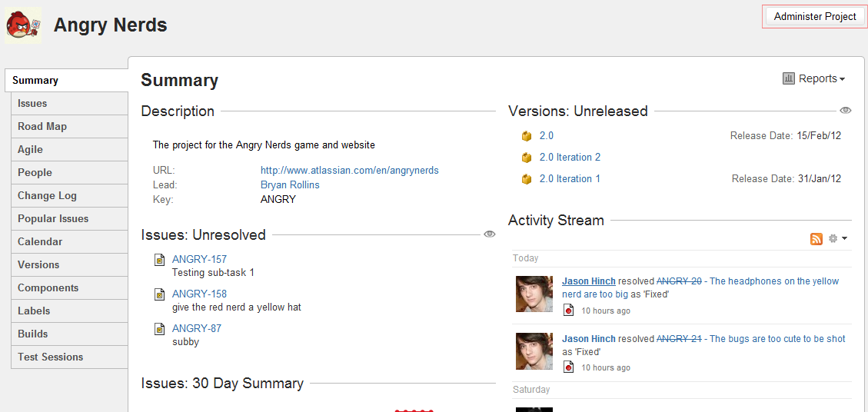Click the 2.0 Iteration 1 package icon
Viewport: 868px width, 412px height.
click(527, 179)
